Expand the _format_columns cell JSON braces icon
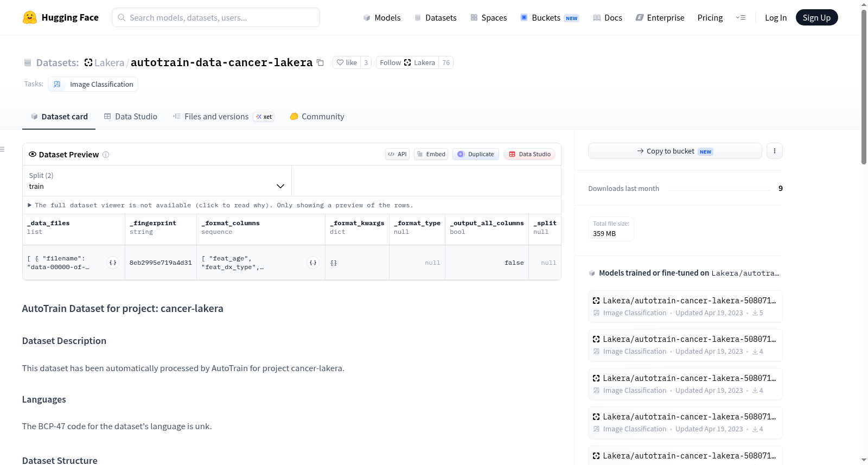Image resolution: width=868 pixels, height=465 pixels. [x=313, y=263]
